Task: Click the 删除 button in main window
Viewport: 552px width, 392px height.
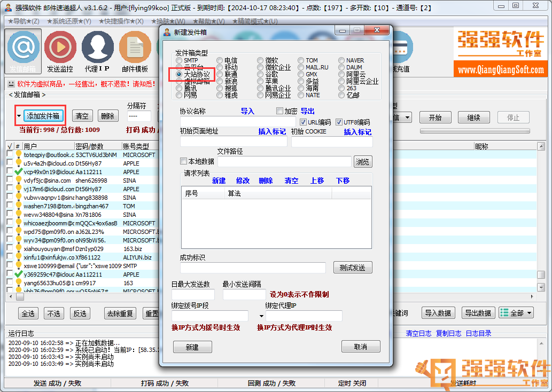Action: click(x=108, y=116)
